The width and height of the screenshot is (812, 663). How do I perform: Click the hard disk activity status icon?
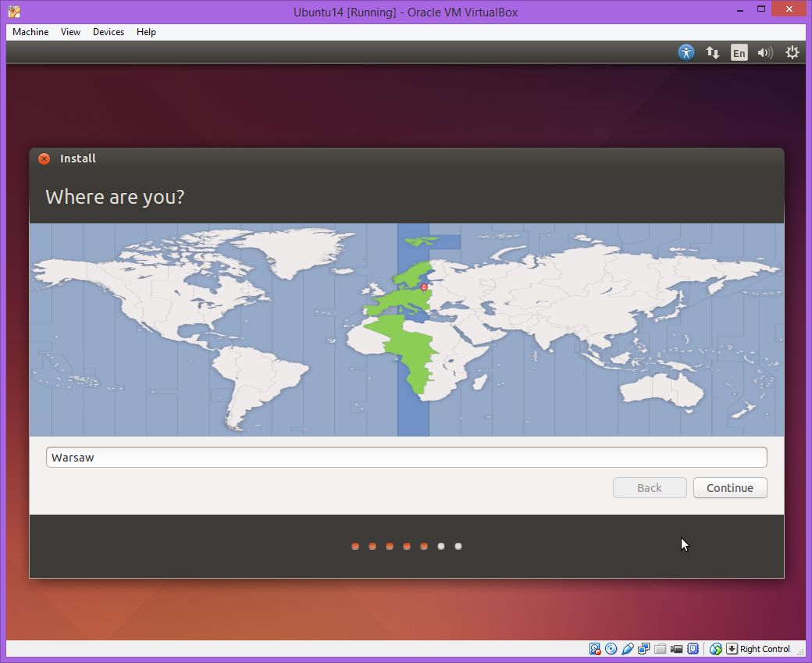click(x=594, y=649)
